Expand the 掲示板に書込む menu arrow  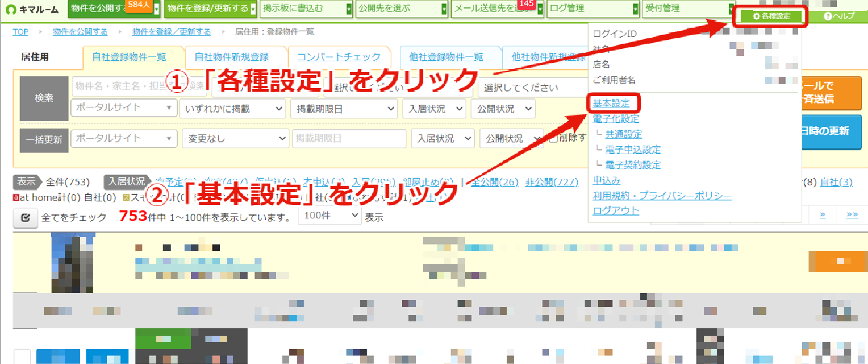pos(348,9)
